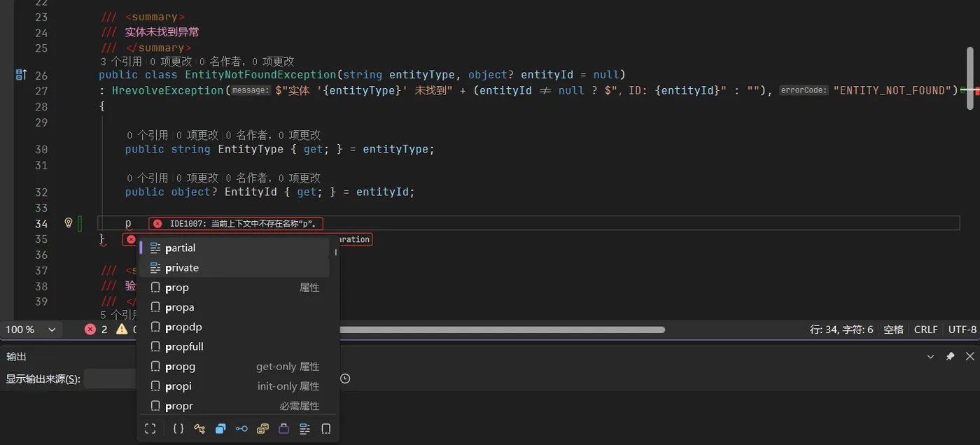Click the 实体未找到异常 summary comment text
Viewport: 980px width, 445px height.
162,32
